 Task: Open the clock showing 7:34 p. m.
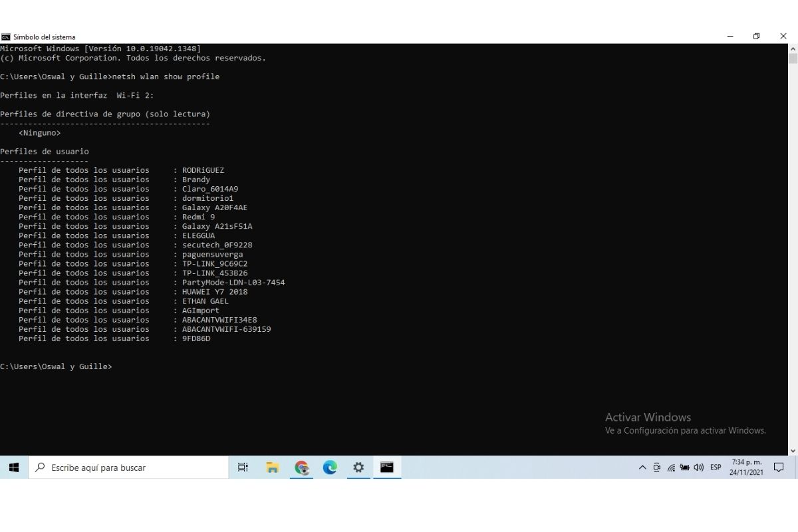click(746, 467)
